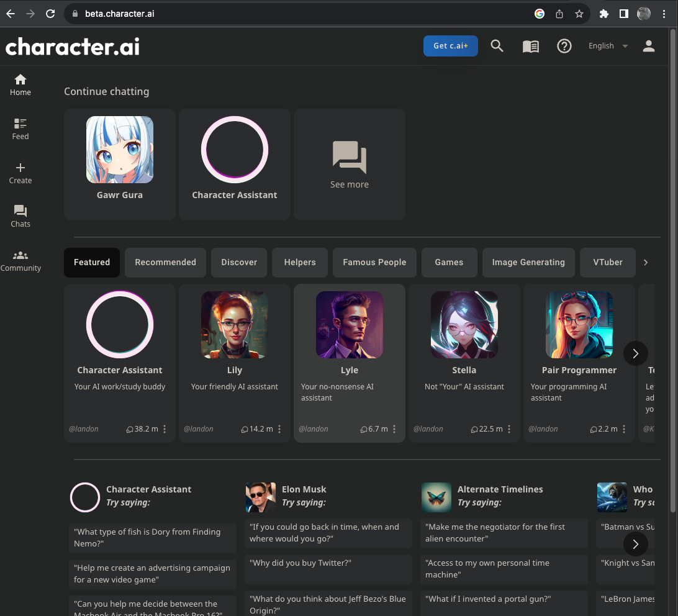This screenshot has width=678, height=616.
Task: Open the user profile icon
Action: 648,46
